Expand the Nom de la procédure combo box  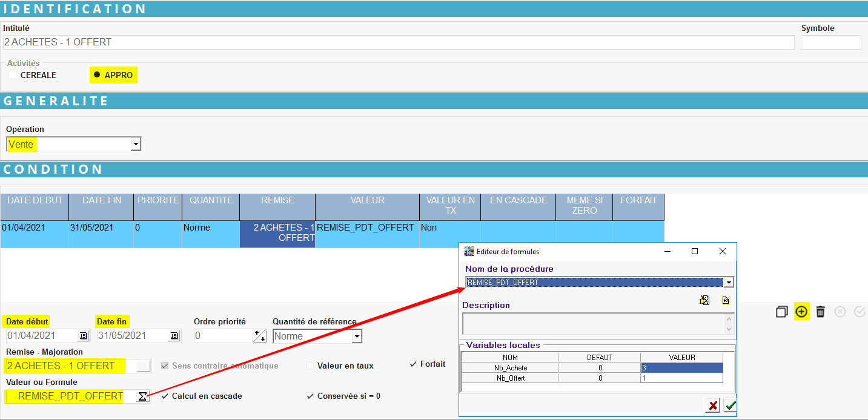tap(729, 283)
